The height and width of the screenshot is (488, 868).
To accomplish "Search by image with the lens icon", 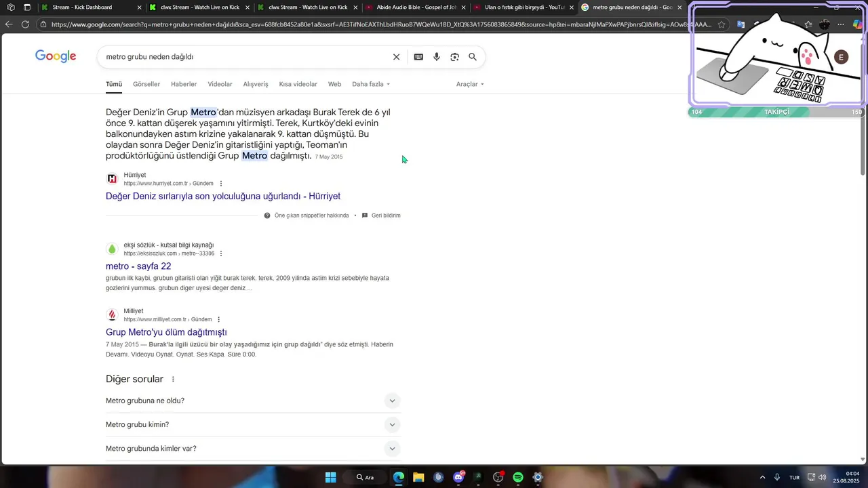I will (x=455, y=57).
